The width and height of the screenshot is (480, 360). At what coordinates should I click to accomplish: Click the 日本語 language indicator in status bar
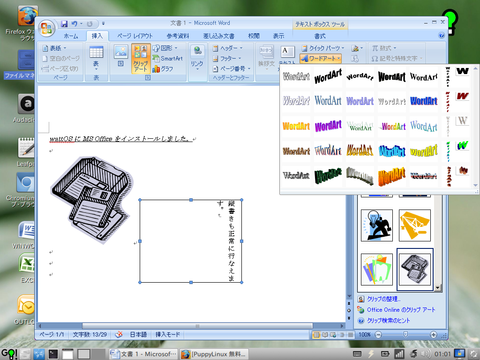138,334
